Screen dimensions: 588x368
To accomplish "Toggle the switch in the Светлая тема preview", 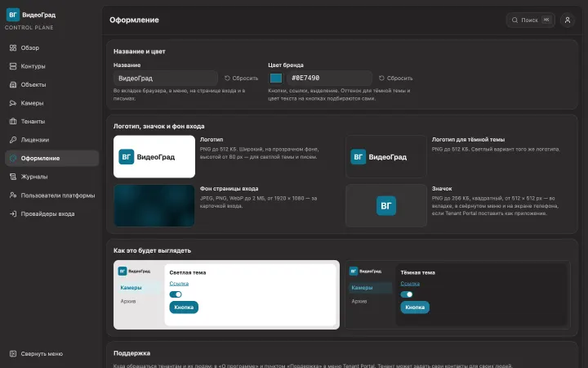I will [176, 294].
